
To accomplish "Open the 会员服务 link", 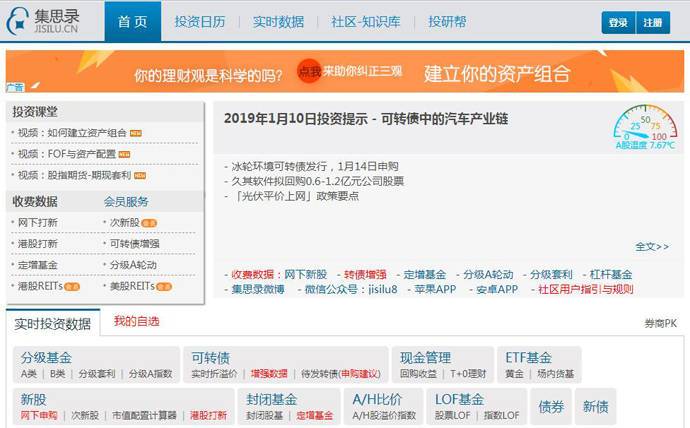I will coord(126,201).
